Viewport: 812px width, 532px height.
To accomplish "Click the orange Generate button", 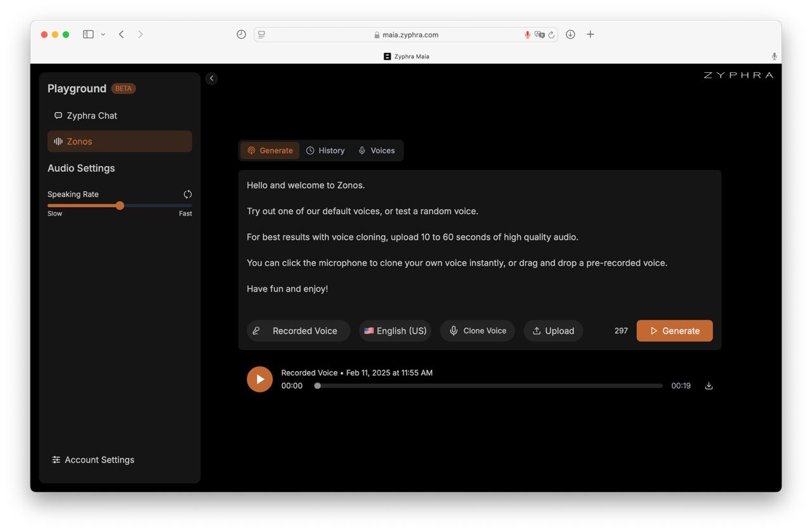I will (674, 331).
